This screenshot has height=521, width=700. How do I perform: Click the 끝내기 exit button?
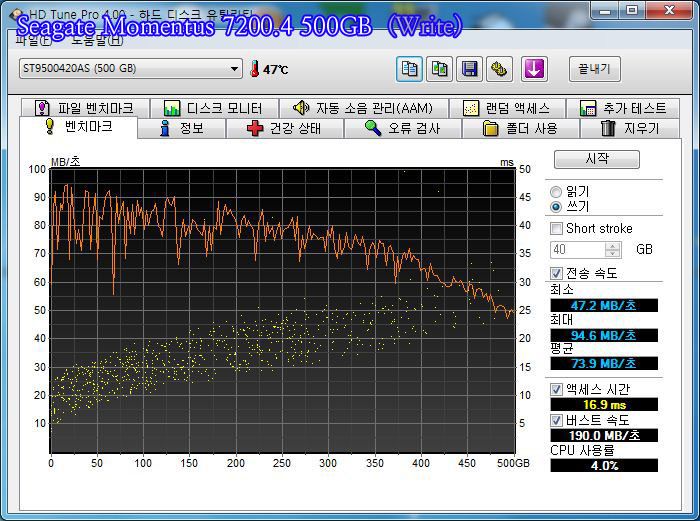click(x=595, y=69)
